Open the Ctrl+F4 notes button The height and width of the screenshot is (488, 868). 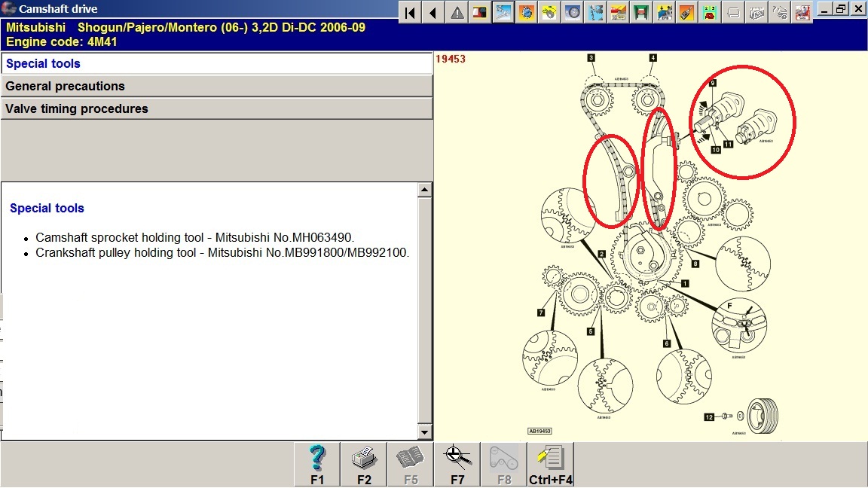point(551,464)
